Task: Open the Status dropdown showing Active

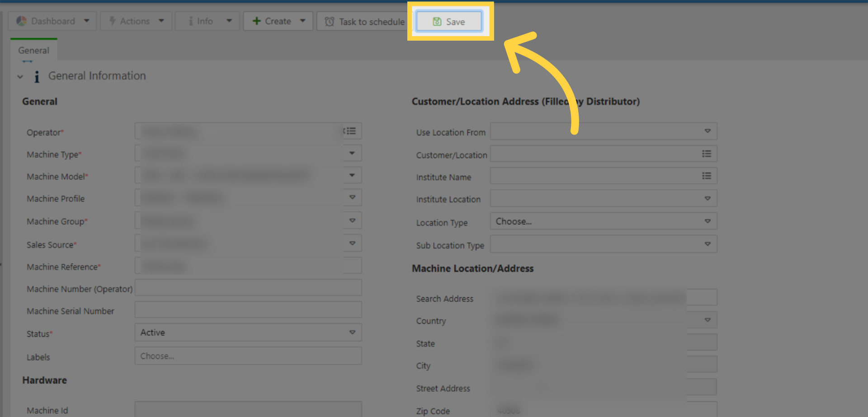Action: point(248,333)
